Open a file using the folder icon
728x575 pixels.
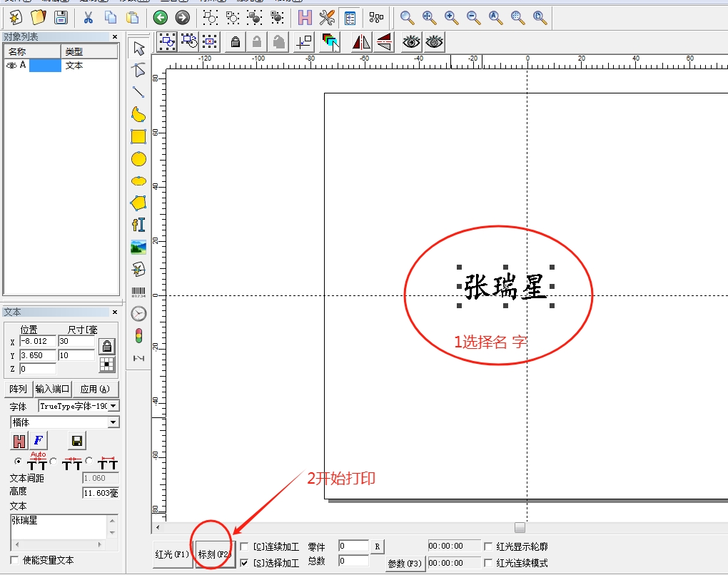pyautogui.click(x=38, y=18)
